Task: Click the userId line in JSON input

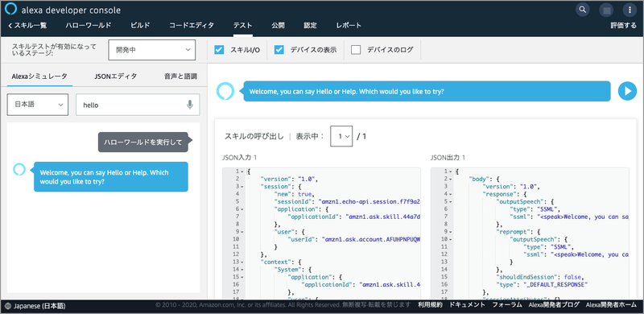Action: point(354,239)
